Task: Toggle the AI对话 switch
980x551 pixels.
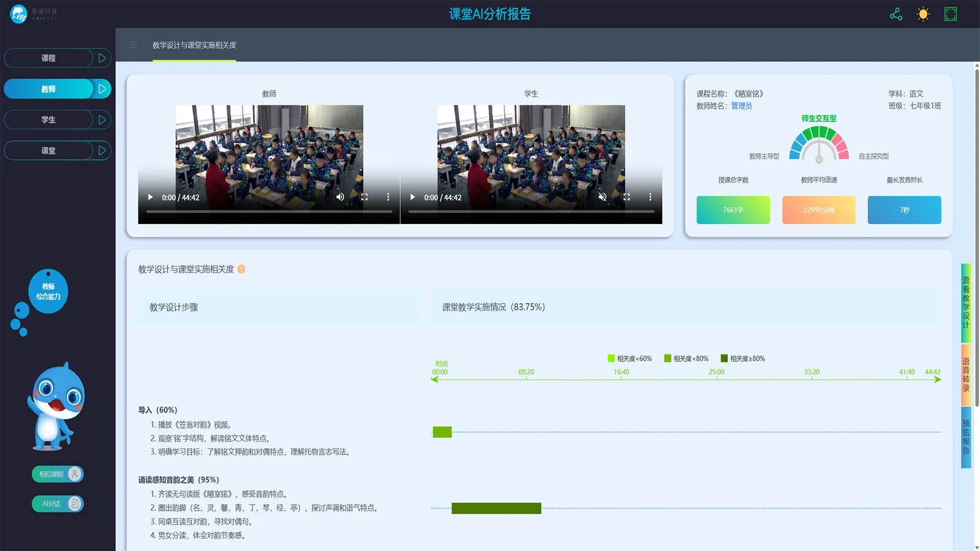Action: click(58, 504)
